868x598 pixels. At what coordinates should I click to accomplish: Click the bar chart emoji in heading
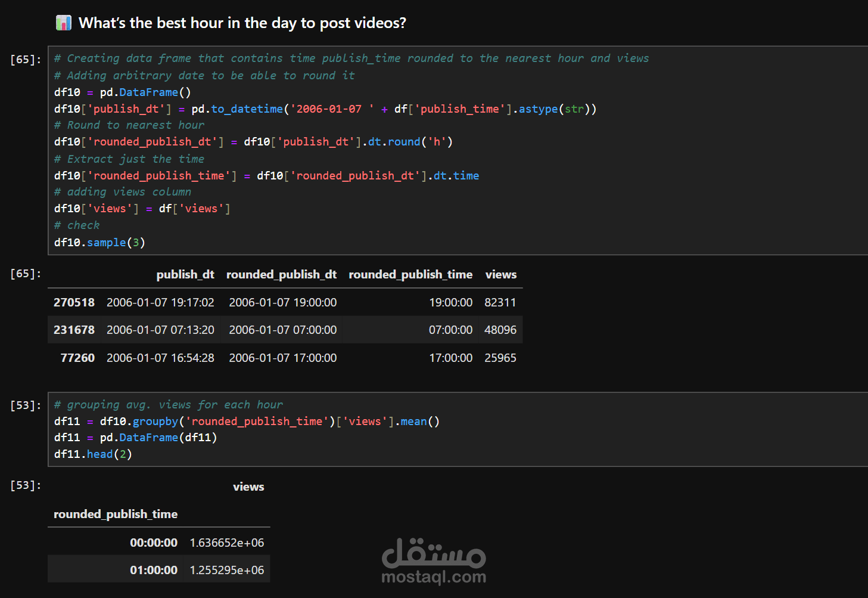(64, 23)
